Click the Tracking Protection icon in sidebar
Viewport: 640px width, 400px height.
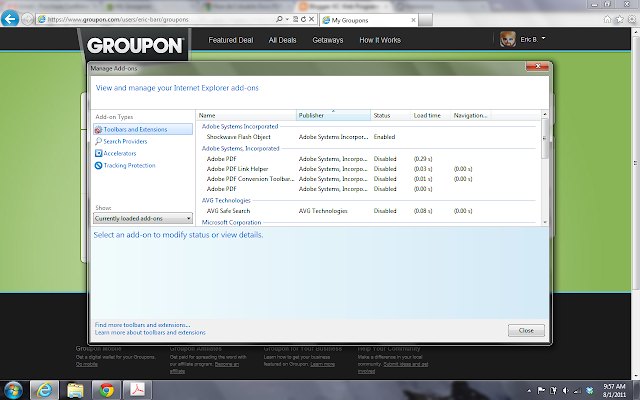(x=98, y=165)
